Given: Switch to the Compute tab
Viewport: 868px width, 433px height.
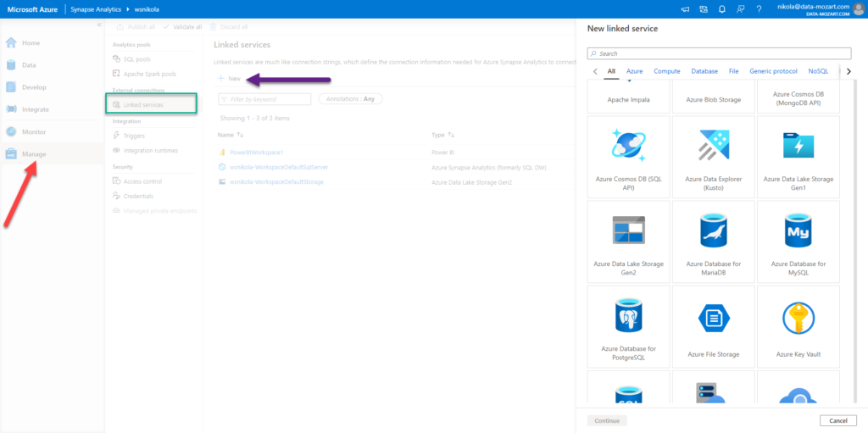Looking at the screenshot, I should pyautogui.click(x=667, y=71).
